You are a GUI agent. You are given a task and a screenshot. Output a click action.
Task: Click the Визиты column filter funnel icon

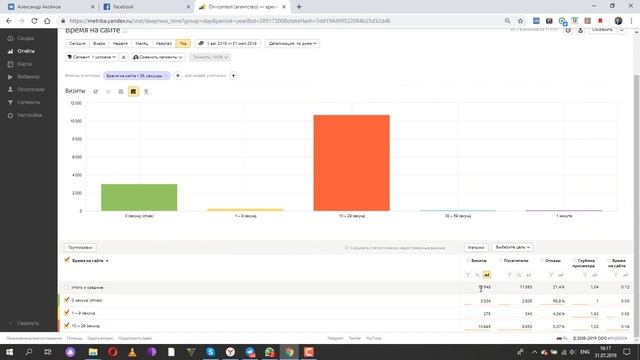pyautogui.click(x=468, y=275)
